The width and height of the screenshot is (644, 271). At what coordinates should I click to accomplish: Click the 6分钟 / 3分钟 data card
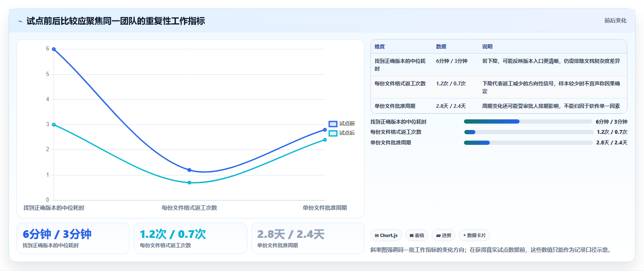73,238
